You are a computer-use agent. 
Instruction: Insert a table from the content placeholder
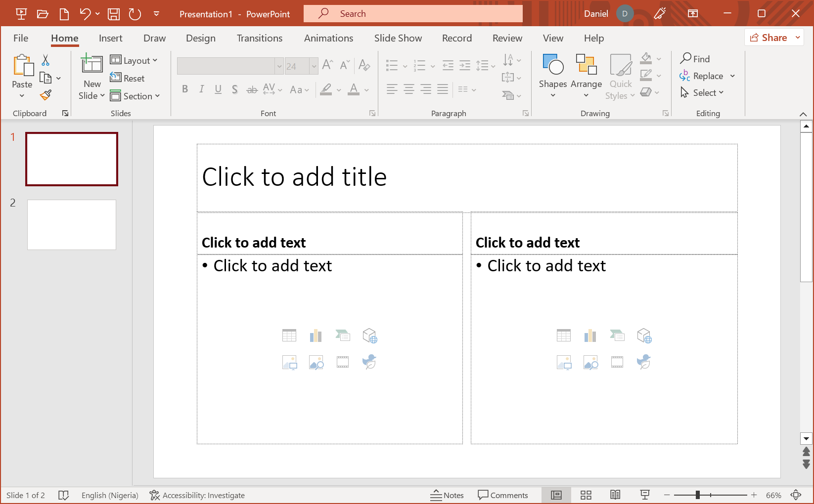289,336
